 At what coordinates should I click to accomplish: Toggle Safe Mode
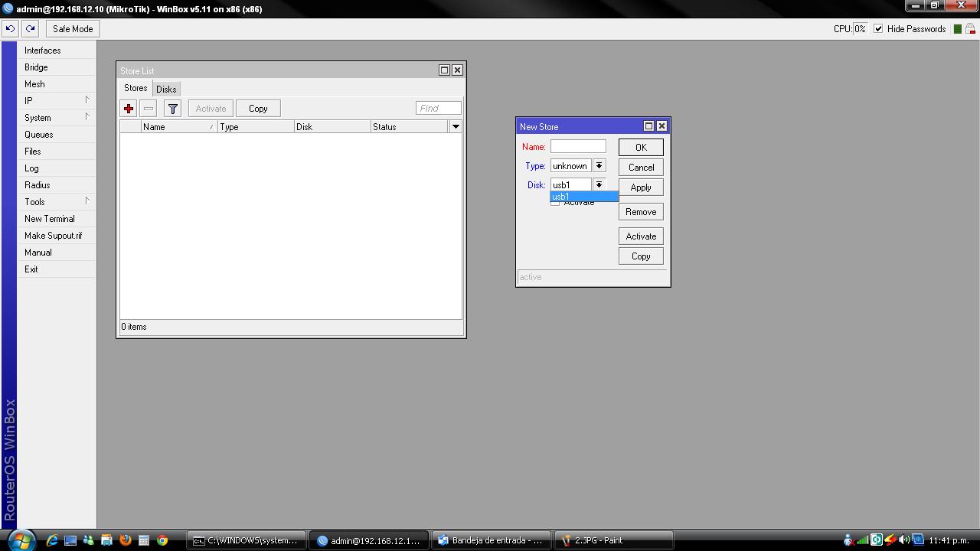73,29
